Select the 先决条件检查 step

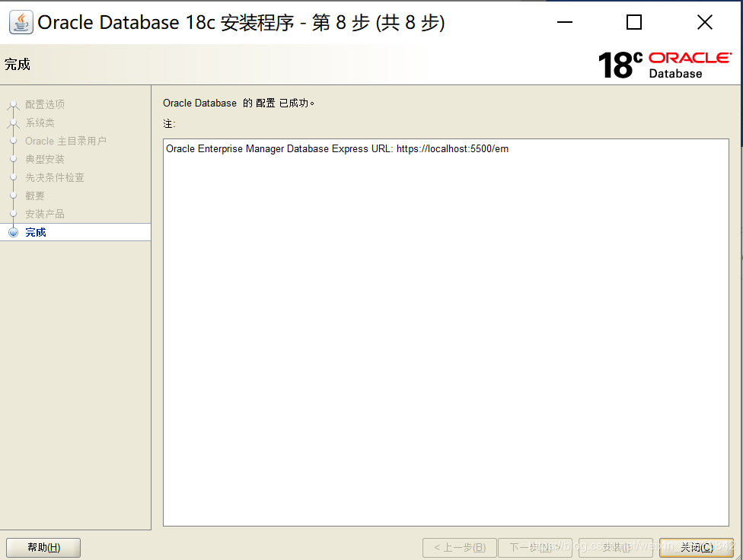click(x=55, y=178)
